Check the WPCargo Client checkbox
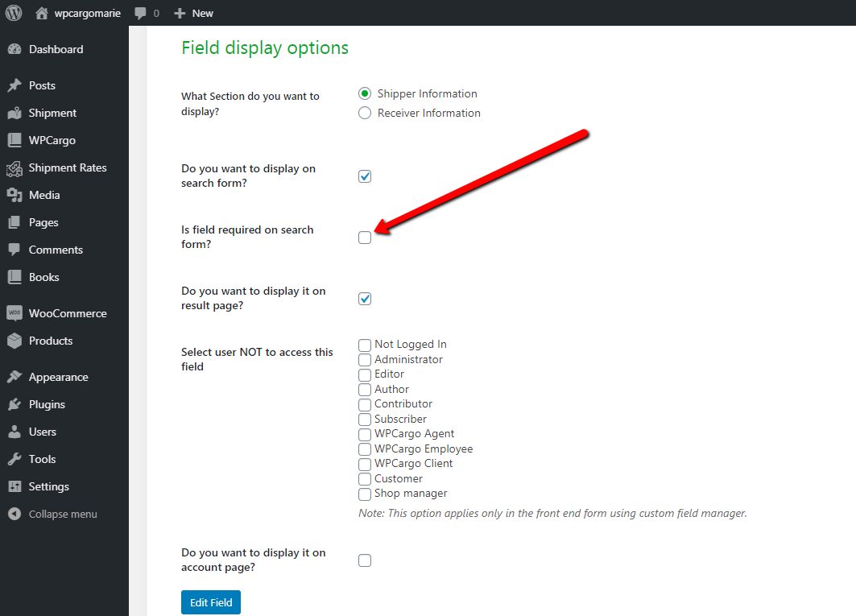Viewport: 856px width, 616px height. (x=365, y=464)
